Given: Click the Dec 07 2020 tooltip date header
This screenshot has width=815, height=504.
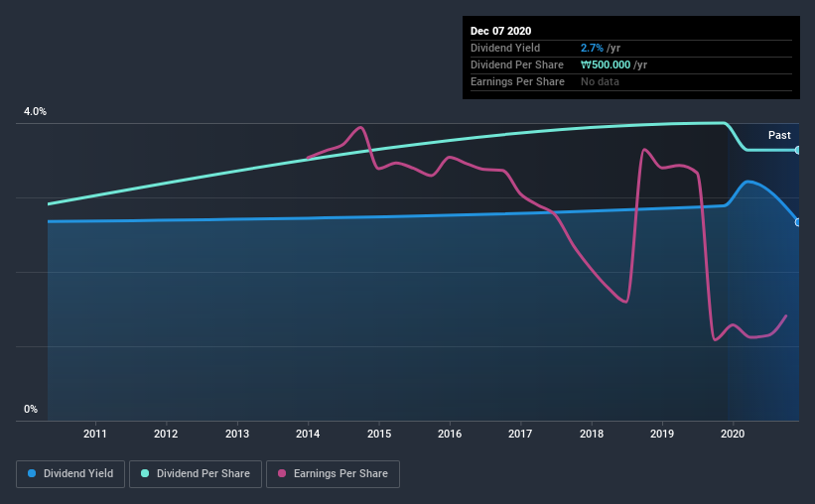Looking at the screenshot, I should (500, 31).
